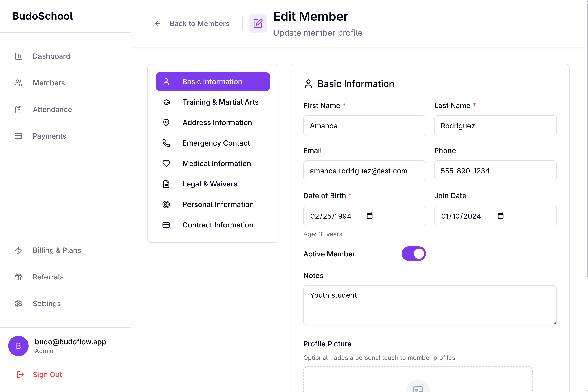Open the Join Date calendar picker
Image resolution: width=588 pixels, height=392 pixels.
coord(501,216)
